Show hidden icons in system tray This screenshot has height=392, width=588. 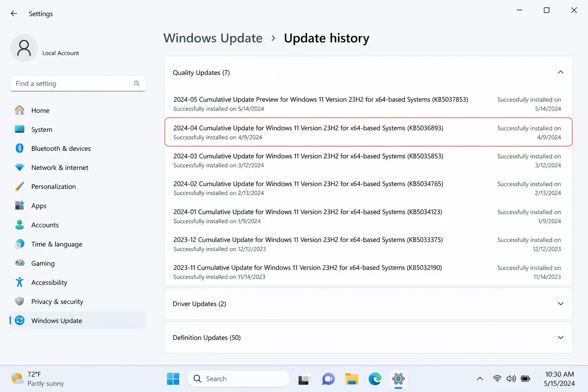[x=480, y=379]
